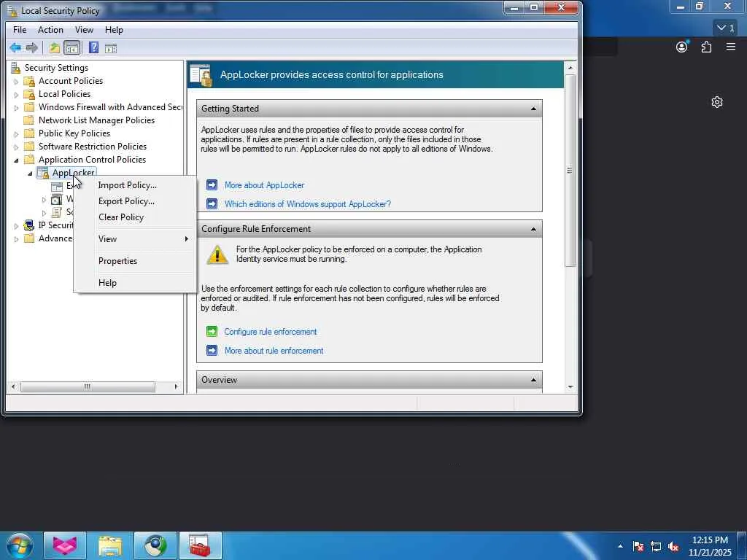Click the Account Policies folder icon
Viewport: 747px width, 560px height.
click(x=29, y=81)
